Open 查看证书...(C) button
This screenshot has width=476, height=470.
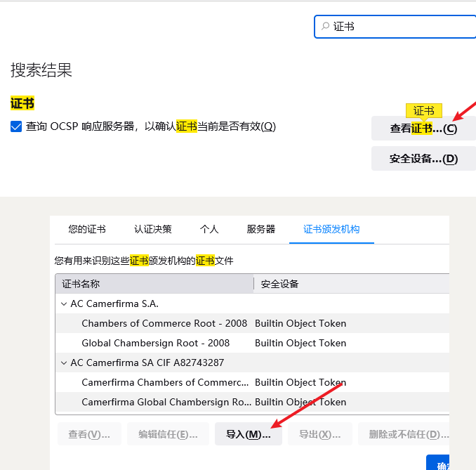(423, 129)
